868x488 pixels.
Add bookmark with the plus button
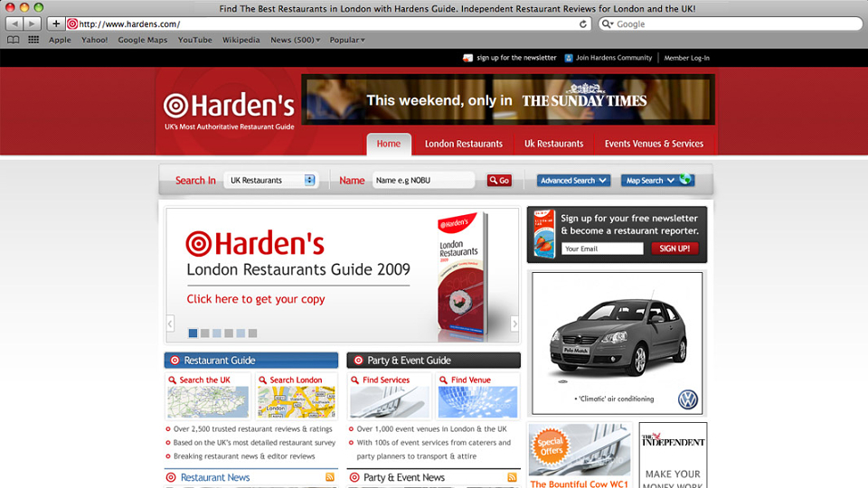pos(55,23)
